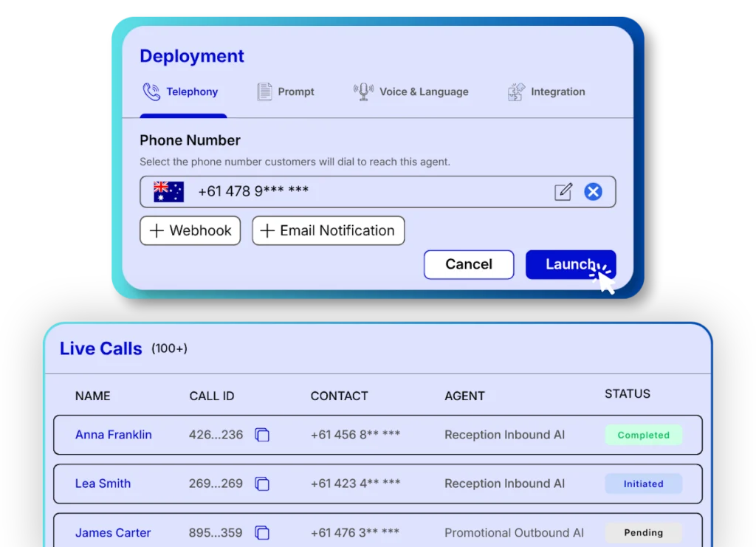Click the edit pencil icon in phone field
The height and width of the screenshot is (547, 756).
(x=563, y=192)
